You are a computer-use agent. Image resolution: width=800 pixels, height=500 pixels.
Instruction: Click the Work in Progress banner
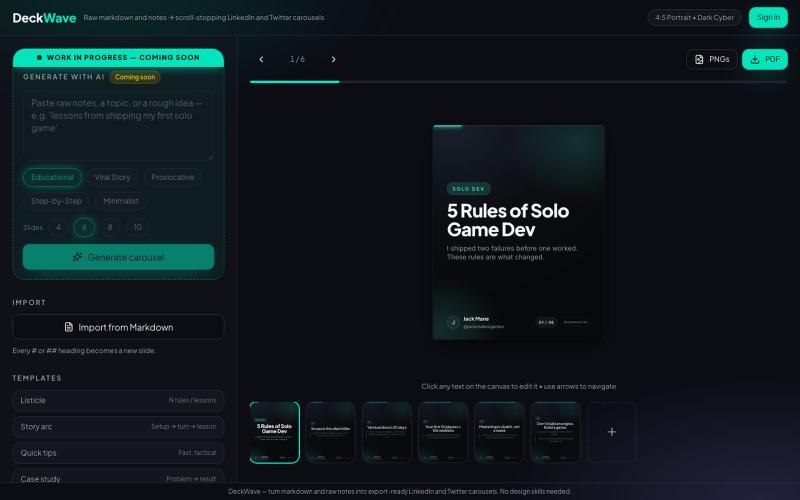click(118, 58)
